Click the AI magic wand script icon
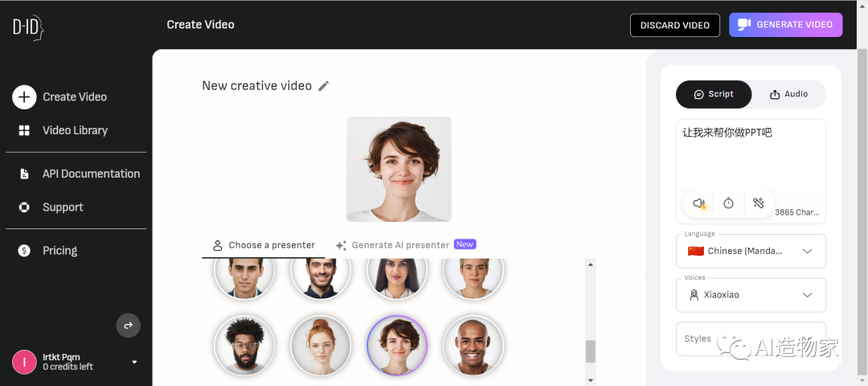Viewport: 868px width, 386px height. pyautogui.click(x=758, y=203)
